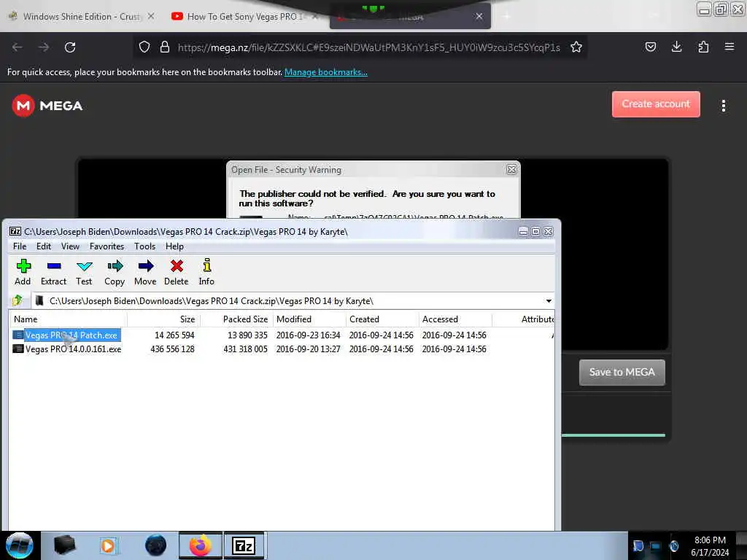Click Create account on MEGA page
The height and width of the screenshot is (560, 747).
tap(656, 104)
